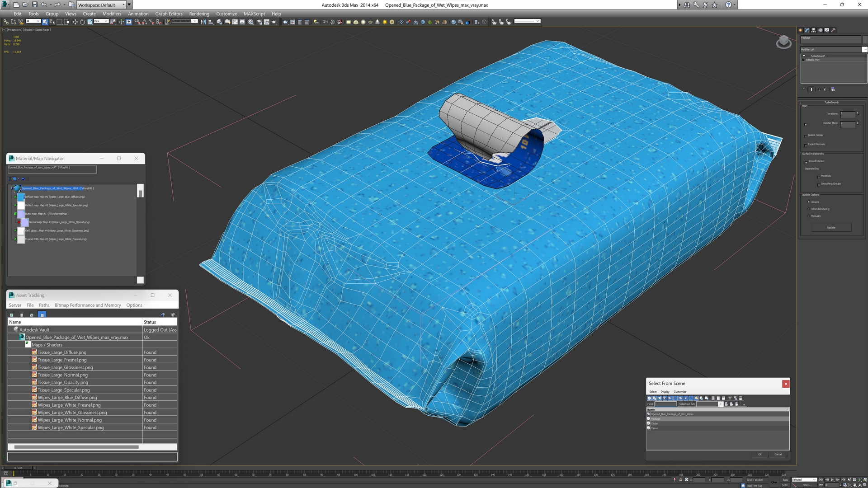Click the Set Key large key icon
The image size is (868, 488).
point(774,483)
